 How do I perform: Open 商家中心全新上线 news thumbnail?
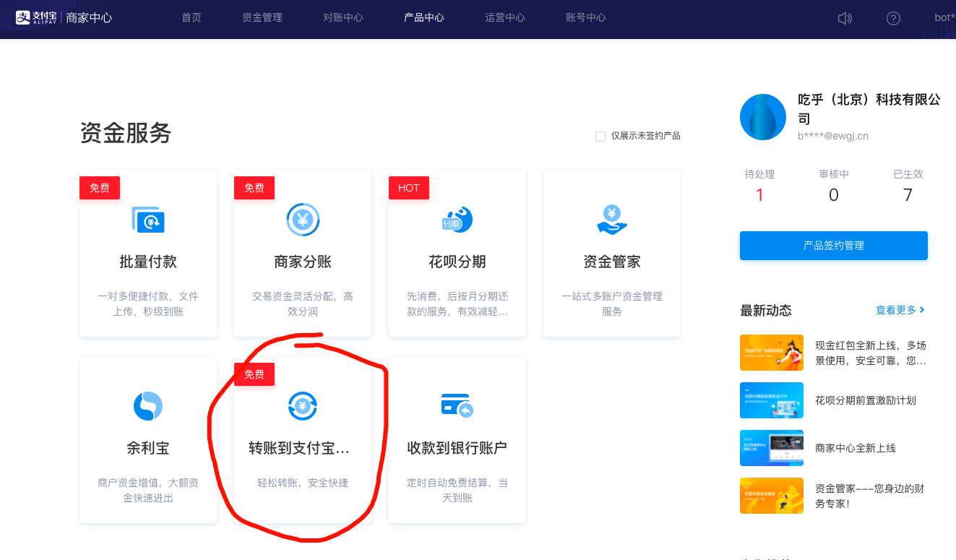click(x=772, y=448)
